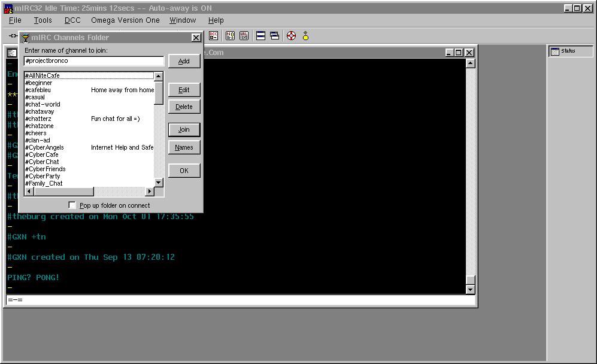This screenshot has height=364, width=597.
Task: Cascade windows using the toolbar icon
Action: [274, 36]
